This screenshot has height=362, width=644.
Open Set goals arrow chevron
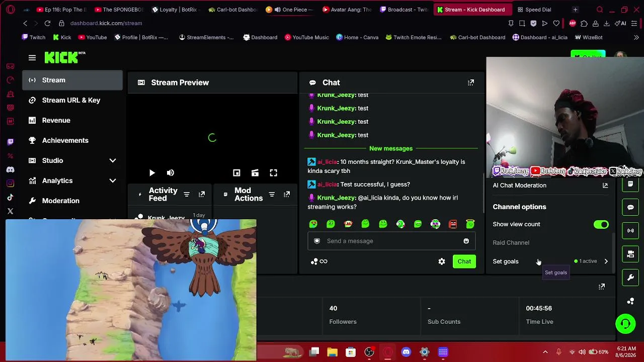point(606,261)
